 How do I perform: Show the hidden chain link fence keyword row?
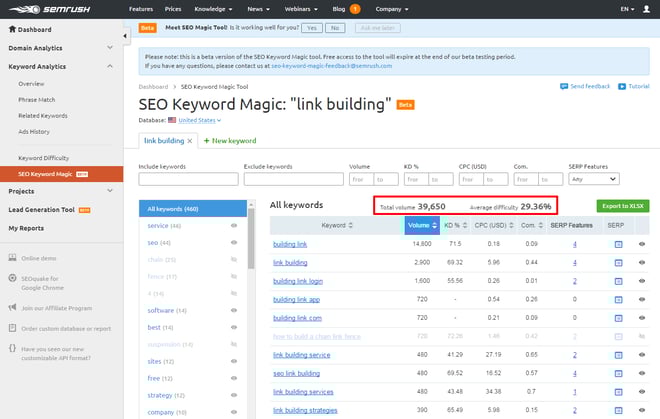(642, 336)
